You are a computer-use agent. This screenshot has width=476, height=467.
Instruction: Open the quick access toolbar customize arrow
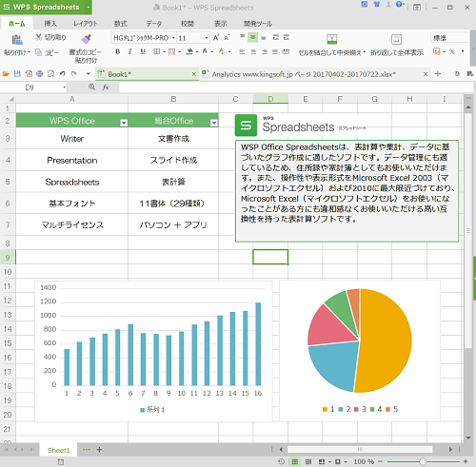point(89,74)
